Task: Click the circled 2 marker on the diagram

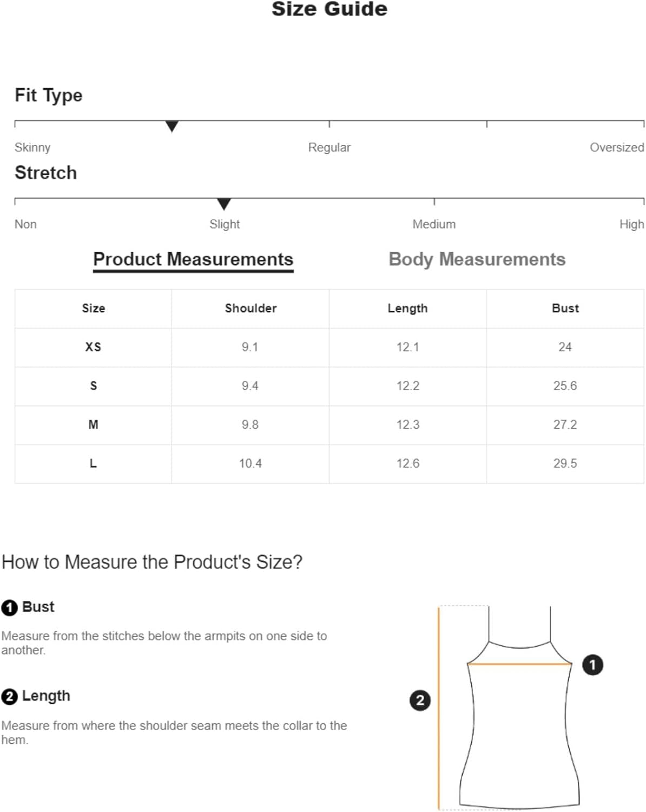Action: coord(420,700)
